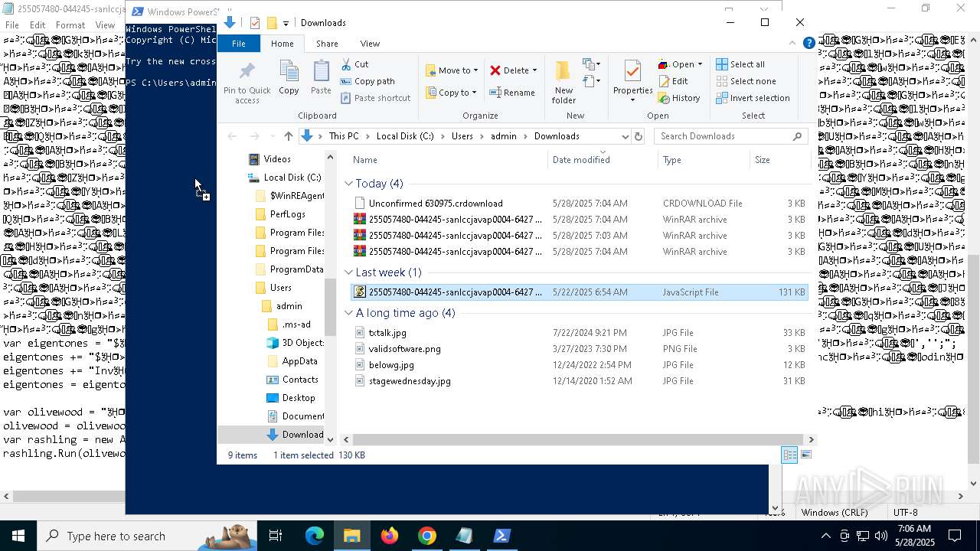Switch to Details view icon
The height and width of the screenshot is (551, 980).
789,455
